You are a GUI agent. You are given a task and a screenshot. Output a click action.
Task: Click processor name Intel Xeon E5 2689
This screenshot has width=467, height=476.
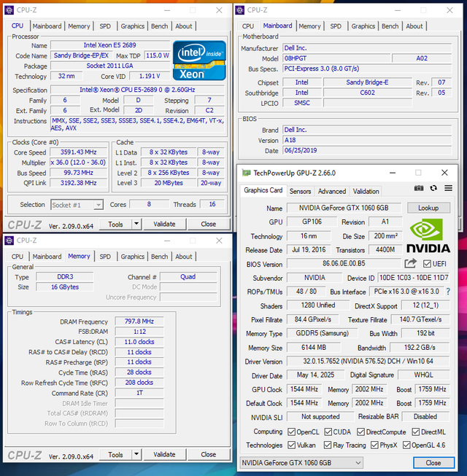(110, 45)
